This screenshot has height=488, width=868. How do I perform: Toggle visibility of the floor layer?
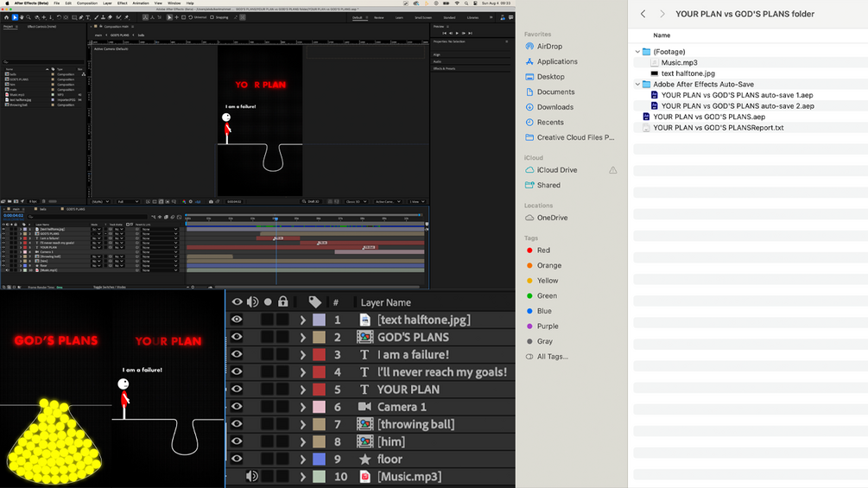click(x=237, y=459)
